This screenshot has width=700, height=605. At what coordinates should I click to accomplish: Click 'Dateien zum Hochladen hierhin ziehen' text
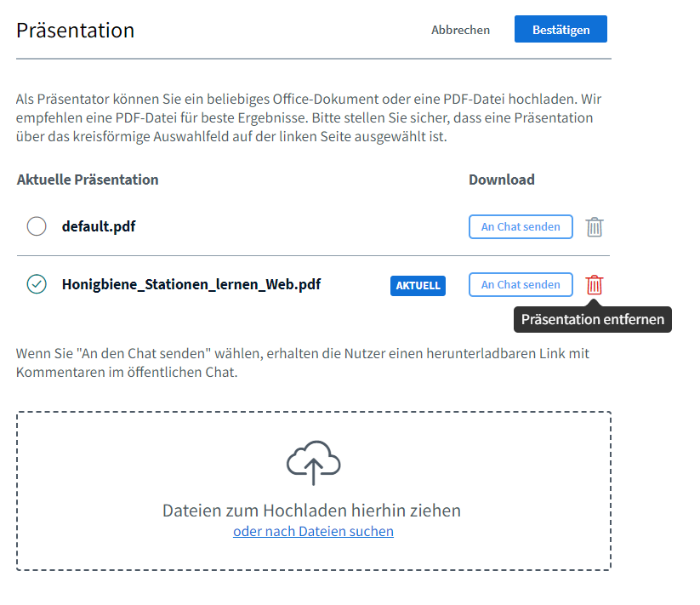pyautogui.click(x=311, y=511)
